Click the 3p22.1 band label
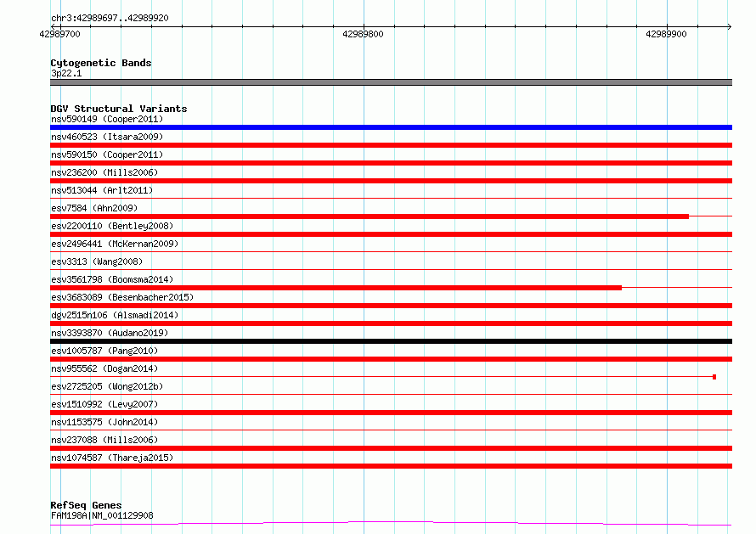 [66, 73]
